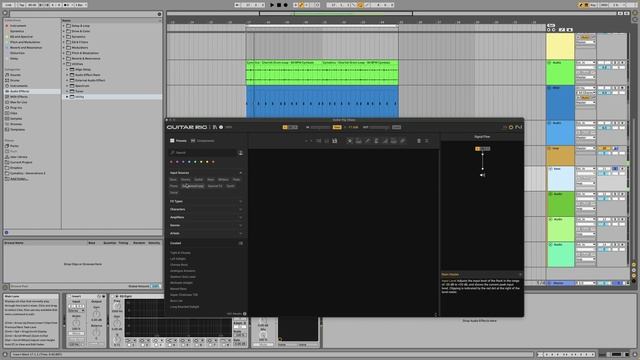640x360 pixels.
Task: Click the arrangement loop brace above the clips
Action: (x=322, y=27)
